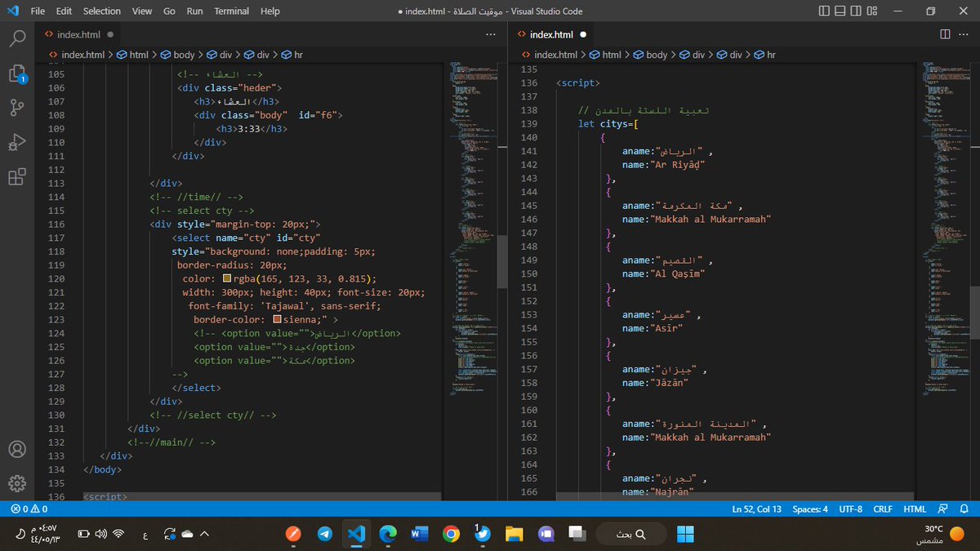Open notifications bell in the status bar

coord(964,509)
